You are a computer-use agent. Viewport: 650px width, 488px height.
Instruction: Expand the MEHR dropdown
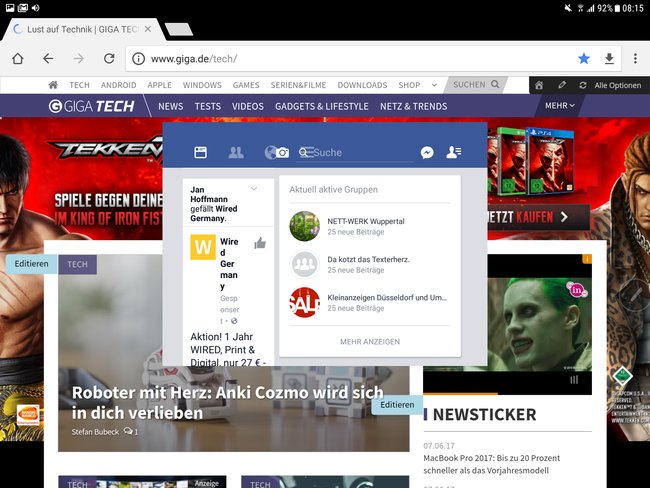pos(560,106)
